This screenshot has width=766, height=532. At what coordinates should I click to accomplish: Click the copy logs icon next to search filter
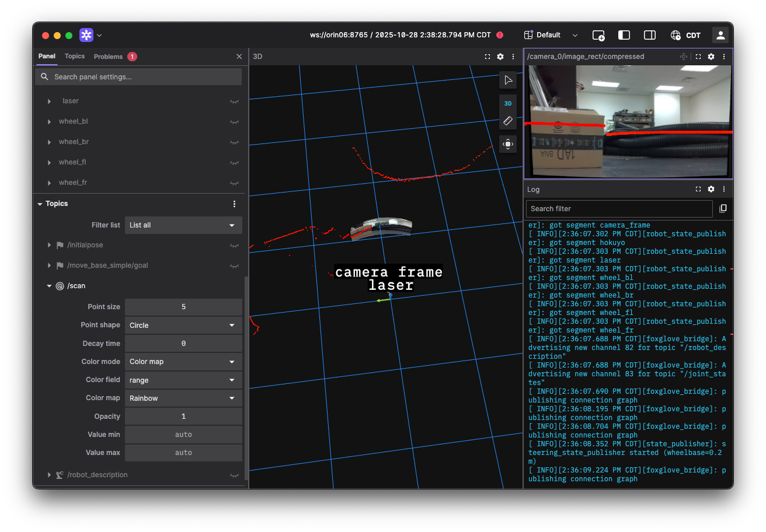(x=723, y=208)
